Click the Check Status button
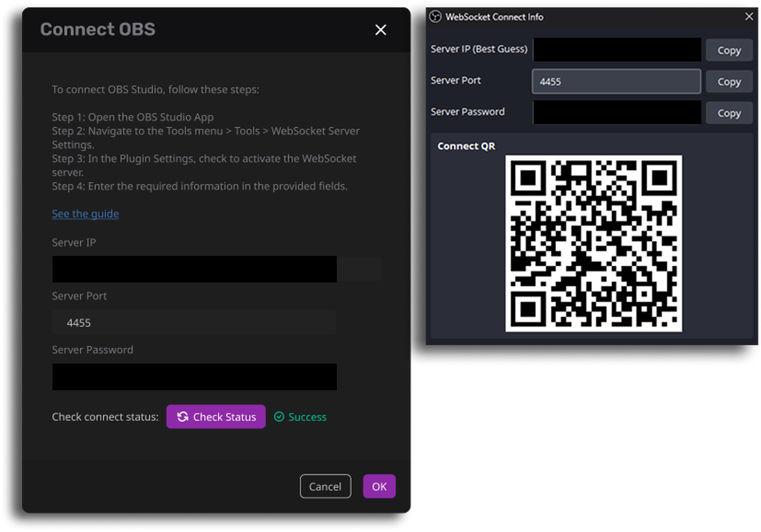The image size is (761, 532). (216, 417)
